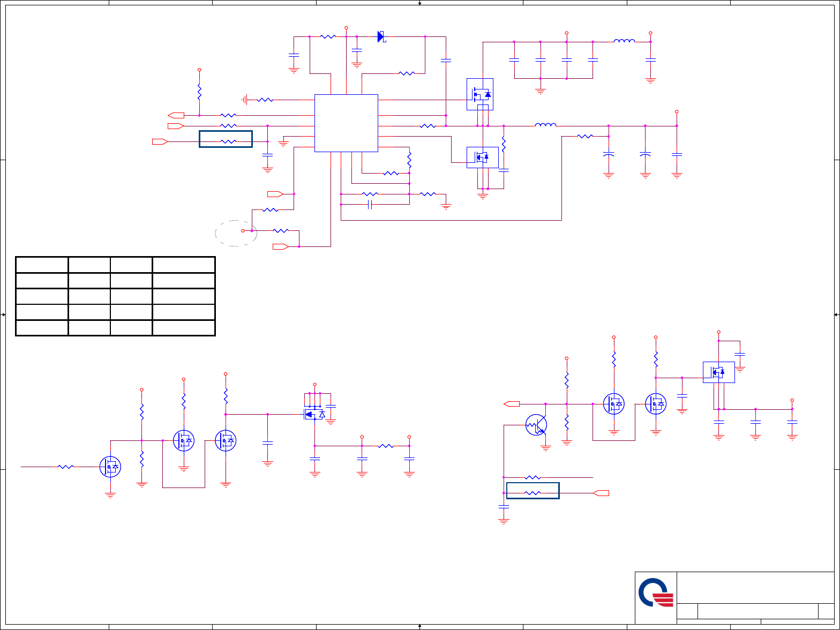Select the large empty title field in title block
840x630 pixels.
tap(755, 588)
